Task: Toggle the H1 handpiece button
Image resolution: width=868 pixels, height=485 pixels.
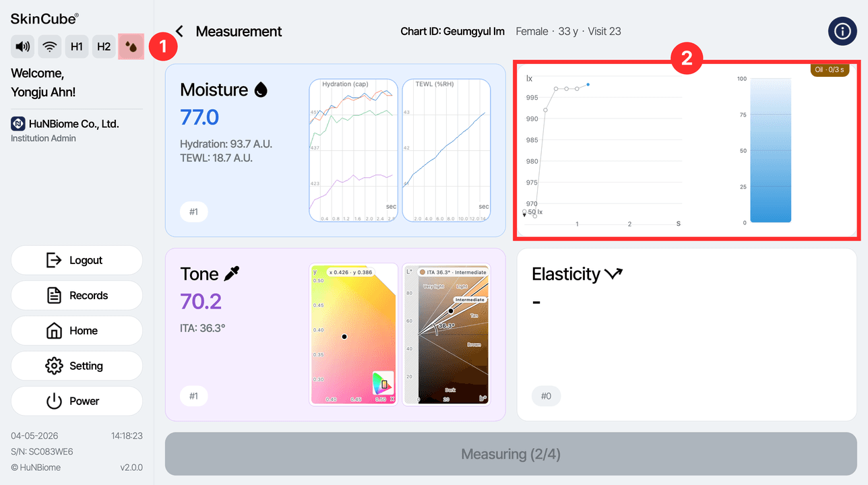Action: (77, 46)
